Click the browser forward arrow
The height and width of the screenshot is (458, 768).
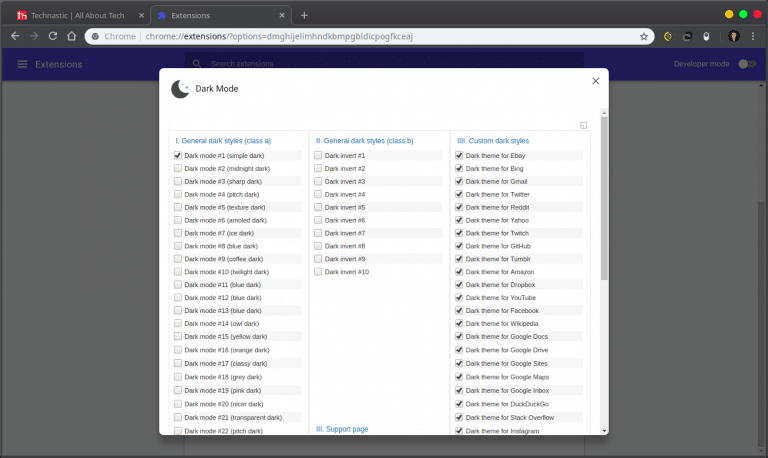[34, 36]
